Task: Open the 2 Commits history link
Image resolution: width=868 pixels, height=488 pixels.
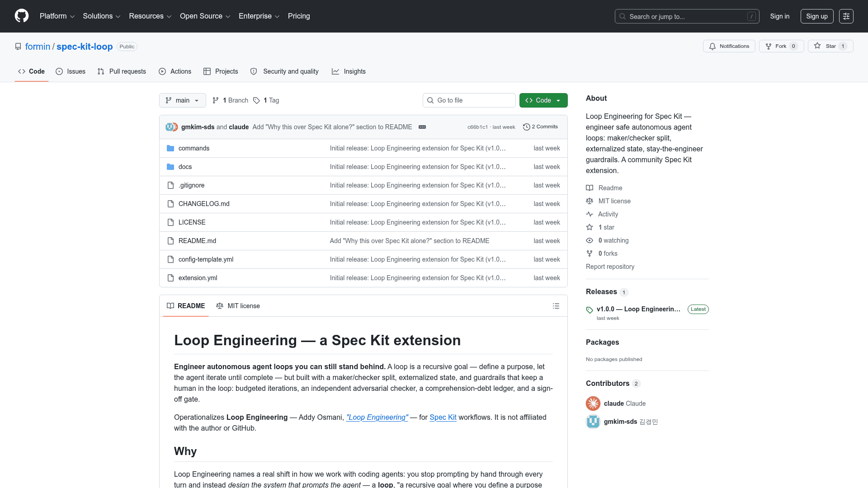Action: point(540,127)
